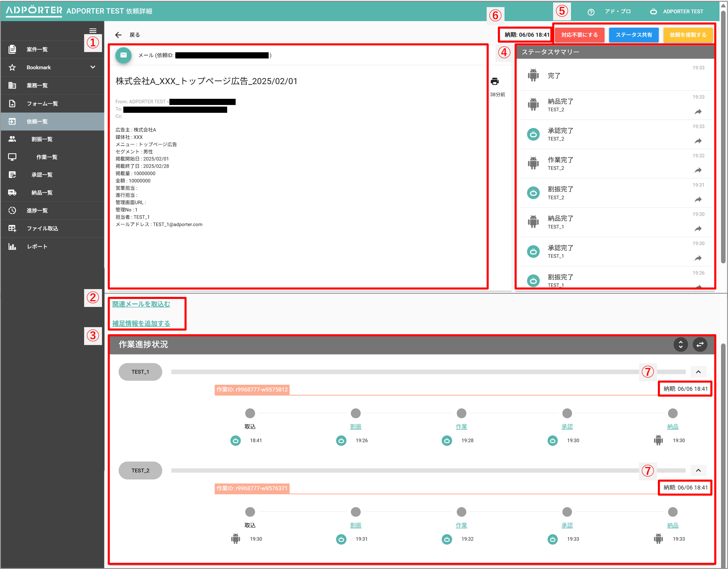Click the hamburger menu icon in sidebar
This screenshot has width=728, height=569.
pyautogui.click(x=93, y=31)
